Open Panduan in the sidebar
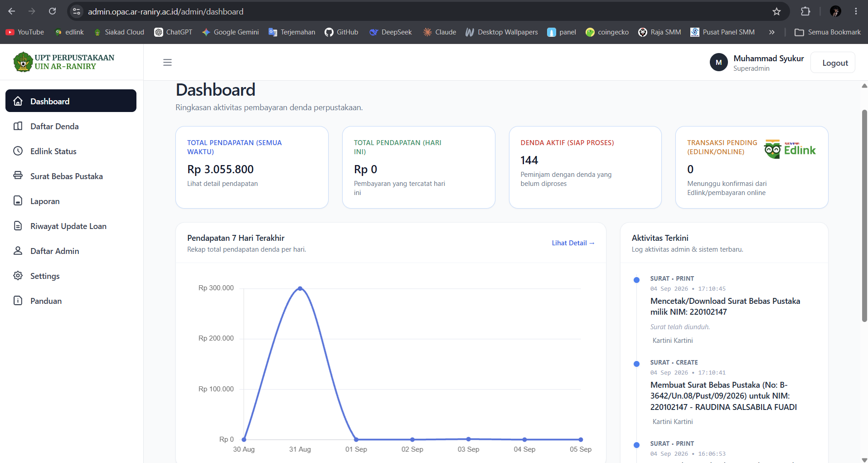Screen dimensions: 868x463 [x=71, y=301]
